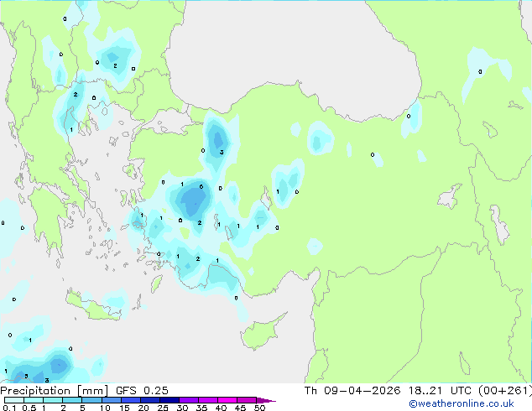Viewport: 532px width, 411px height.
Task: Click the "50" legend scale label
Action: (259, 408)
